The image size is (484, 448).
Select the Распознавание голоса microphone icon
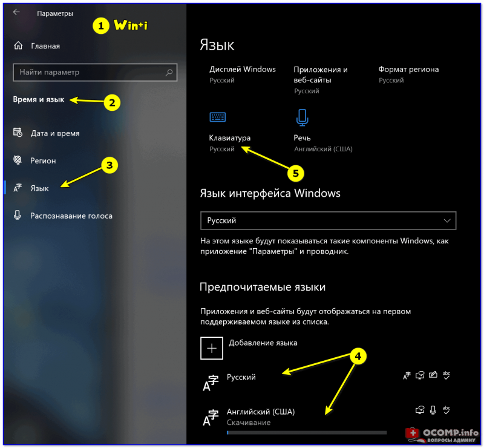[18, 215]
